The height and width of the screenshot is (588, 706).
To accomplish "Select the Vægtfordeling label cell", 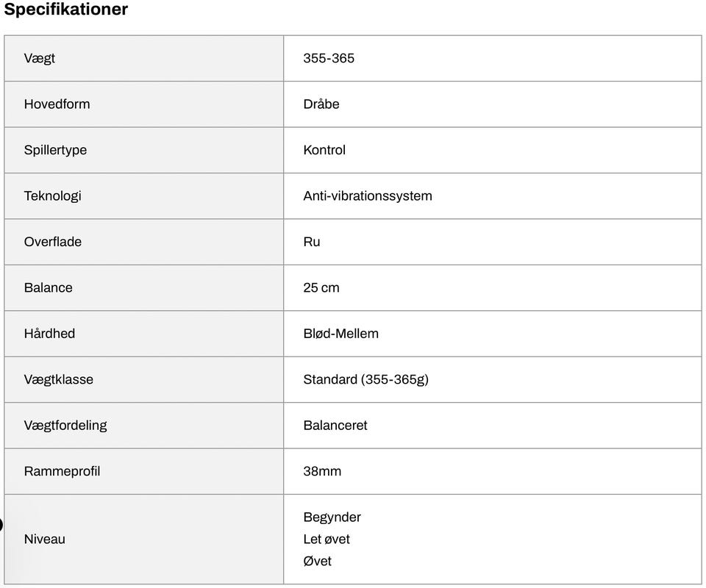I will click(65, 425).
